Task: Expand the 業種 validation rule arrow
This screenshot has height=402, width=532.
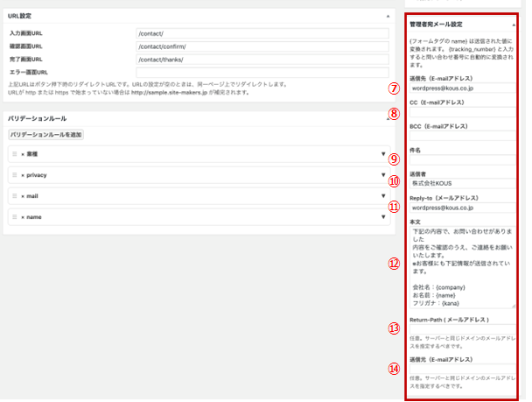Action: [383, 154]
